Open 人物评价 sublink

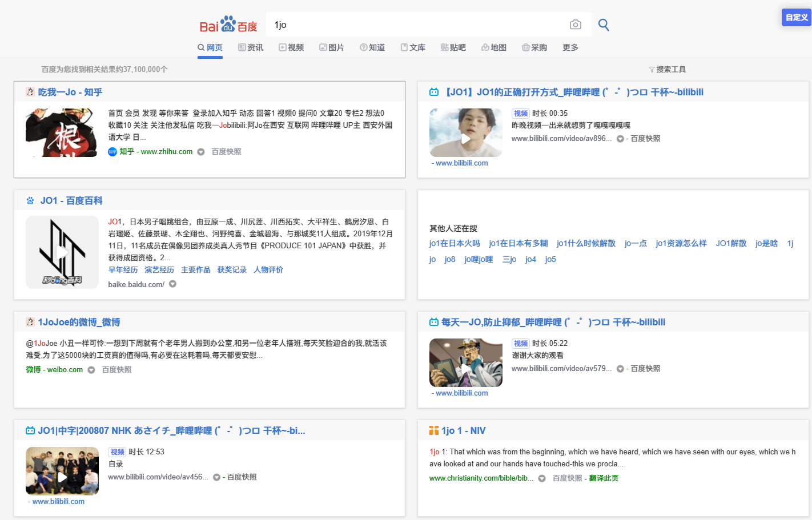coord(268,269)
